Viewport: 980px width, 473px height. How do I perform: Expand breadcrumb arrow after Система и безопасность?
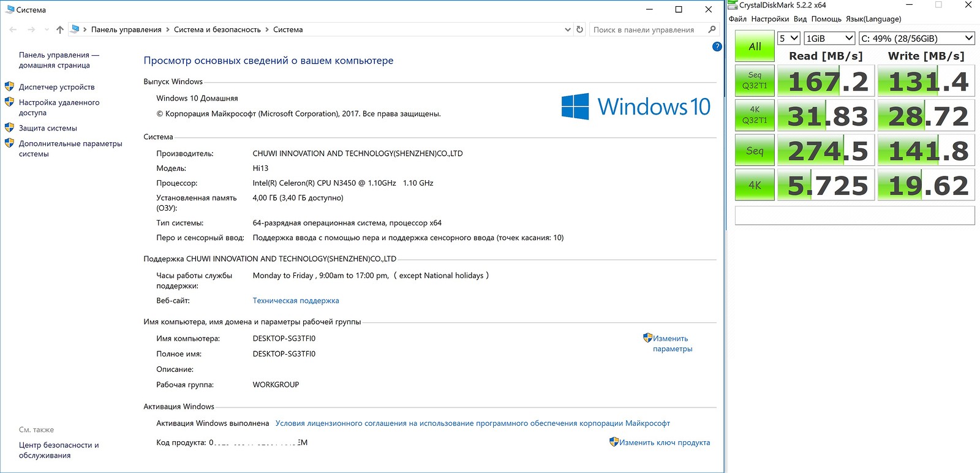[x=267, y=29]
